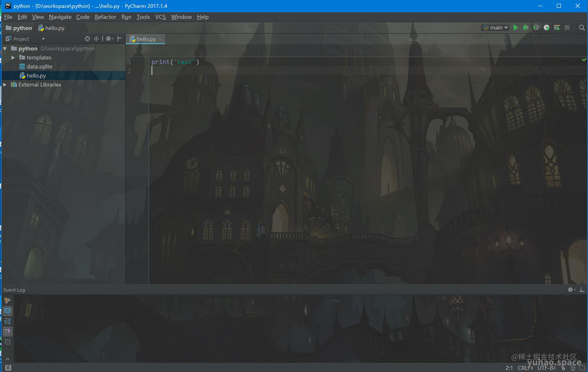Open Project panel gear settings
The width and height of the screenshot is (588, 372).
pyautogui.click(x=109, y=39)
